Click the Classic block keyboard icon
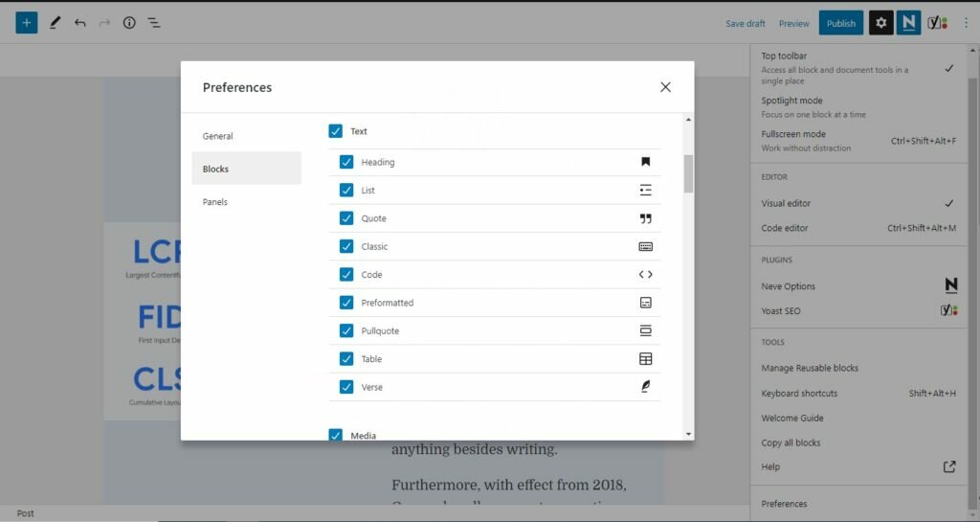Image resolution: width=980 pixels, height=522 pixels. tap(646, 246)
